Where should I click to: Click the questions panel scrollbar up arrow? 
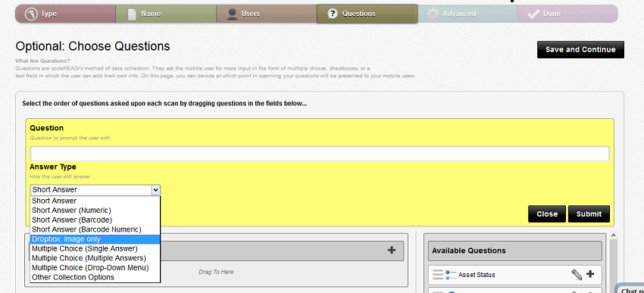(x=613, y=235)
